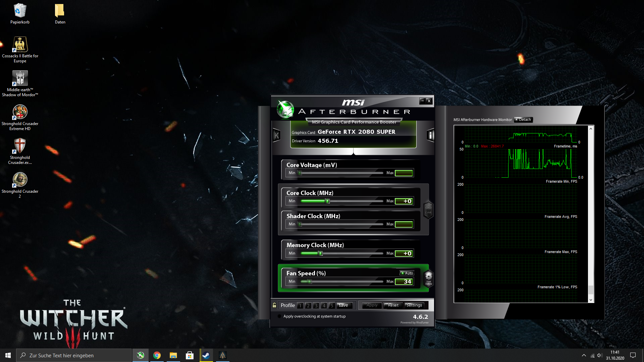Select Profile slot 1

[x=300, y=305]
